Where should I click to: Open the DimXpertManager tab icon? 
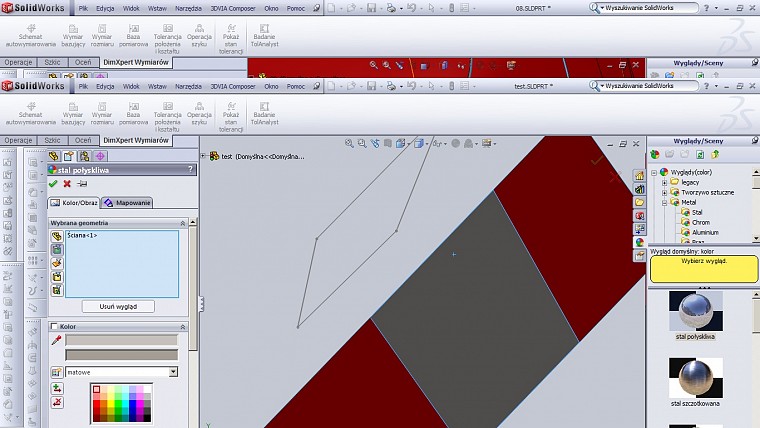pos(100,156)
